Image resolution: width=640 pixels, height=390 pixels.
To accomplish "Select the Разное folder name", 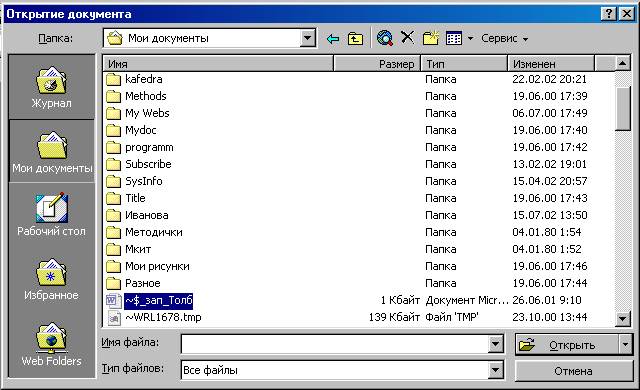I will pyautogui.click(x=142, y=283).
